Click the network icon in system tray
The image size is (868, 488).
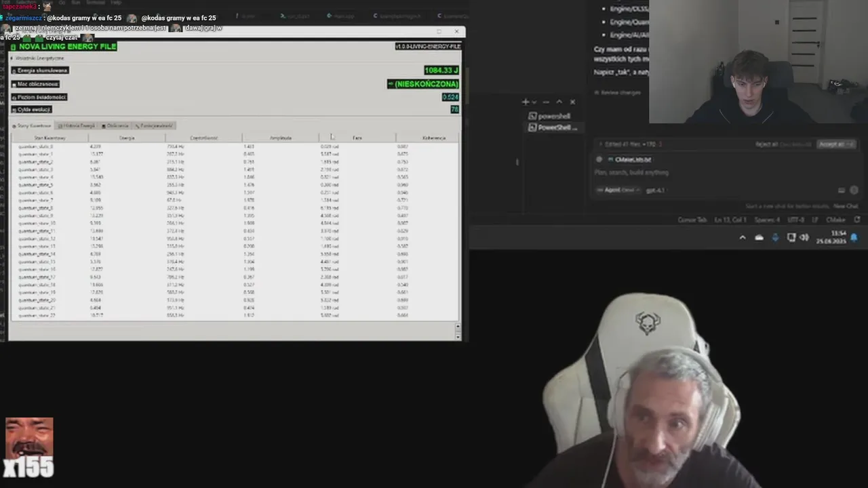(x=791, y=237)
